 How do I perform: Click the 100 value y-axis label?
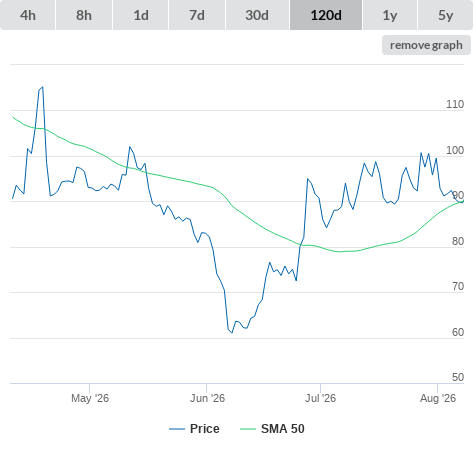(x=455, y=150)
